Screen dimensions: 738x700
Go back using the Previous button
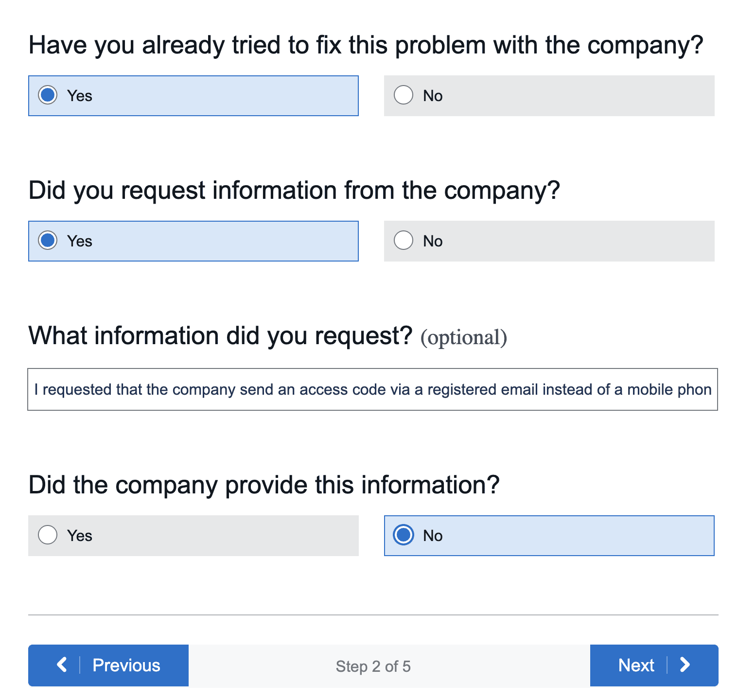126,665
